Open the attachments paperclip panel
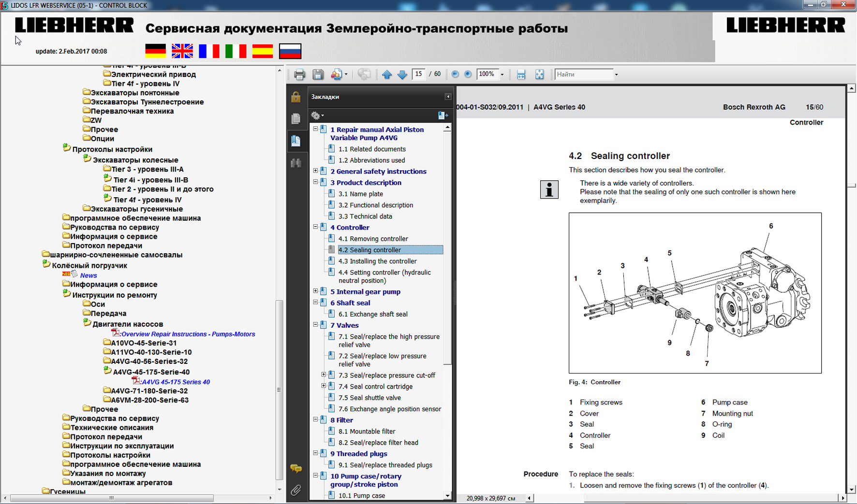Image resolution: width=857 pixels, height=504 pixels. [x=296, y=490]
